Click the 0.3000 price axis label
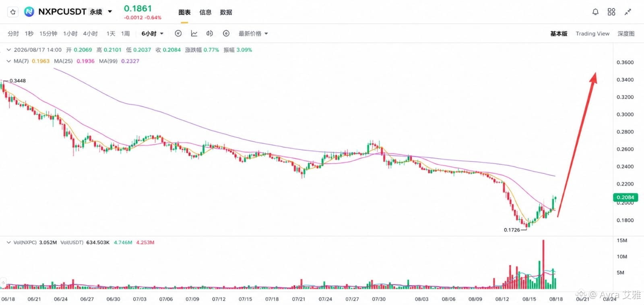The height and width of the screenshot is (305, 644). (625, 114)
